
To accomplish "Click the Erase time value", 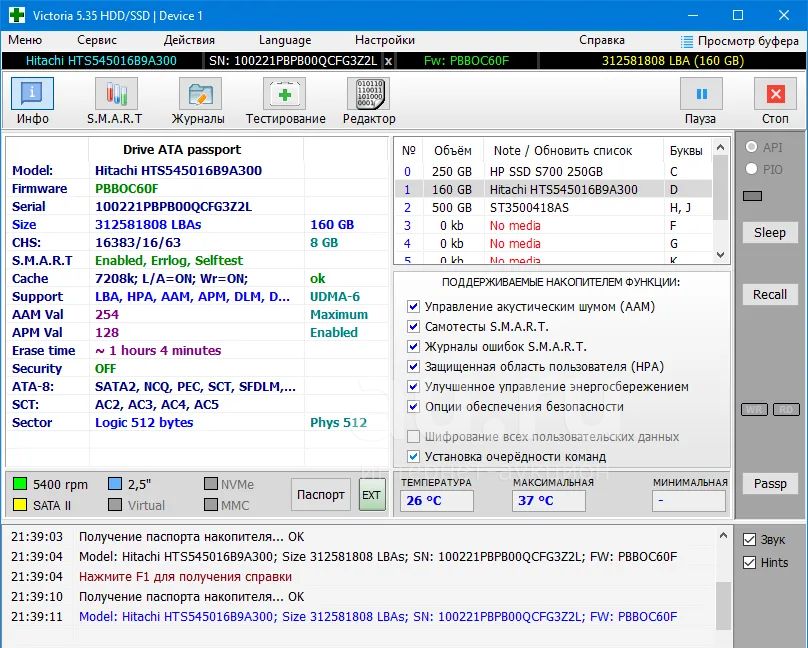I will (158, 351).
